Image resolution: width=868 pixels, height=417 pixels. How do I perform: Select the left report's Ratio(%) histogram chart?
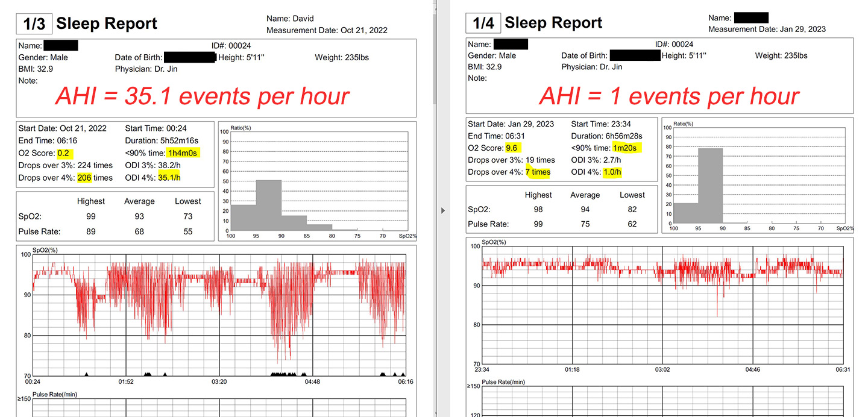point(319,179)
